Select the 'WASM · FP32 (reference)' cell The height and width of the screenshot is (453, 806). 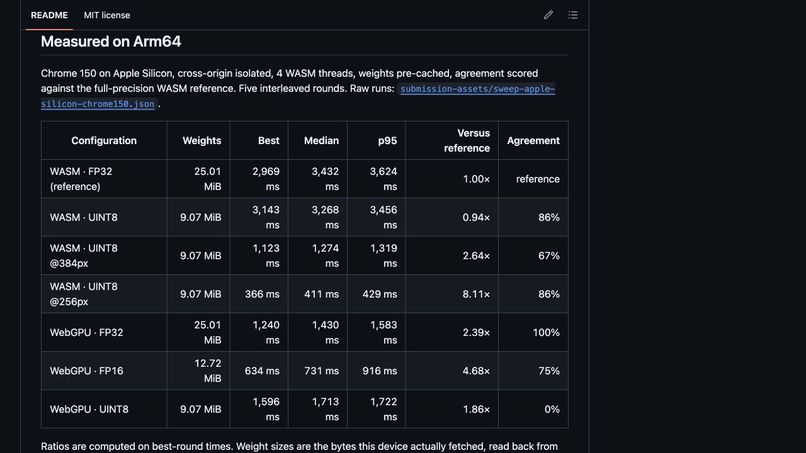point(104,179)
